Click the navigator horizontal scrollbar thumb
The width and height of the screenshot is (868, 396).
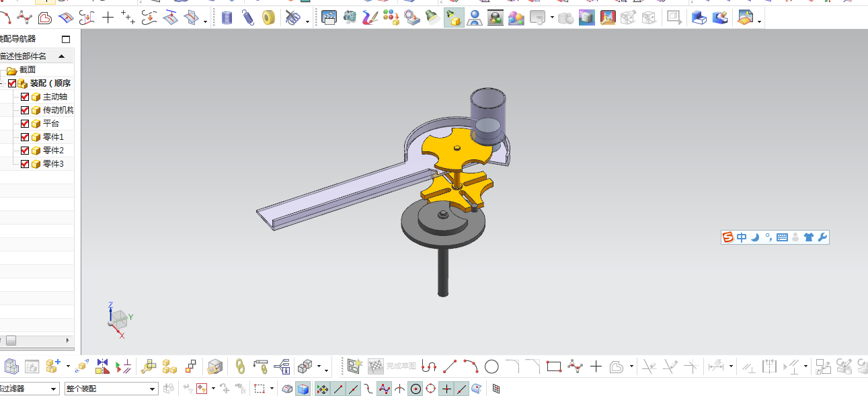[x=11, y=340]
